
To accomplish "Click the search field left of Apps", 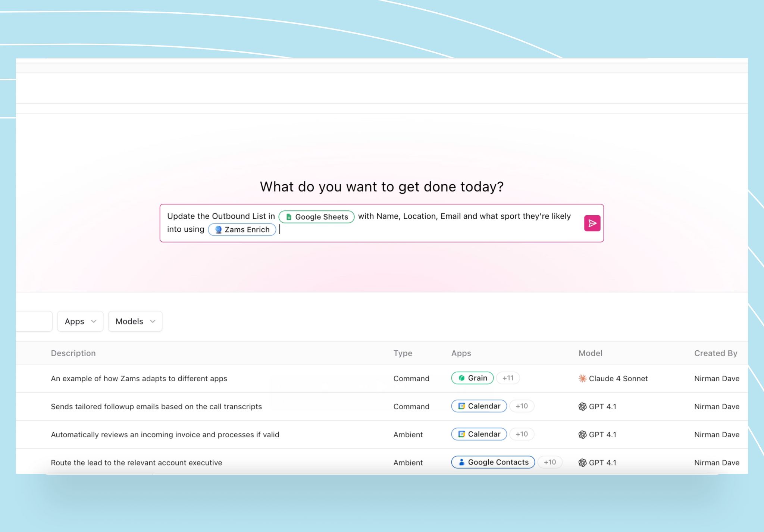I will point(34,321).
